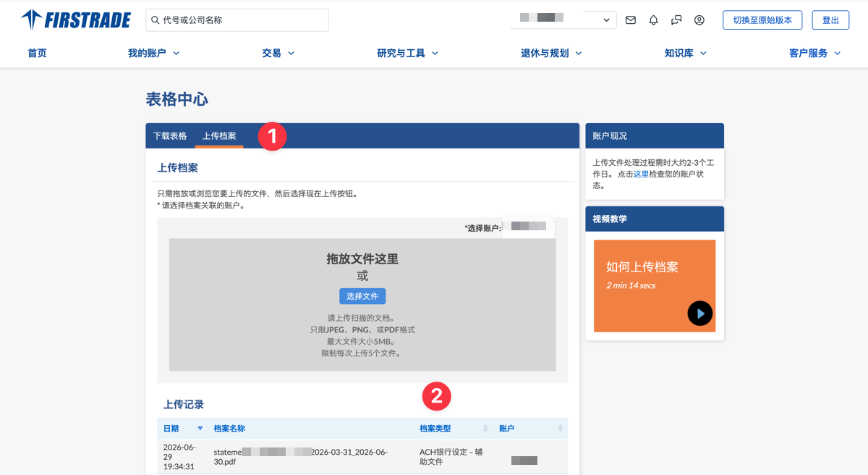Sort upload records by 日期 arrow
This screenshot has height=475, width=868.
pyautogui.click(x=200, y=429)
